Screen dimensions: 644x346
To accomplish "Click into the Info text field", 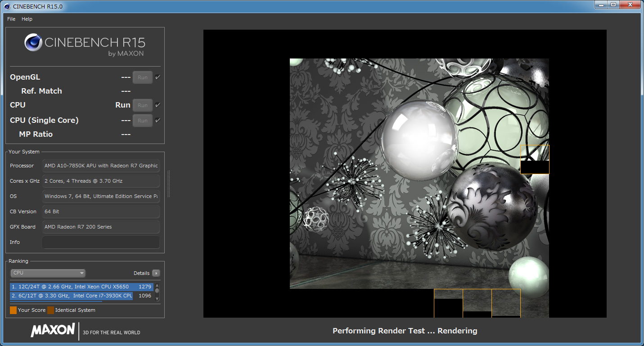I will [x=101, y=242].
